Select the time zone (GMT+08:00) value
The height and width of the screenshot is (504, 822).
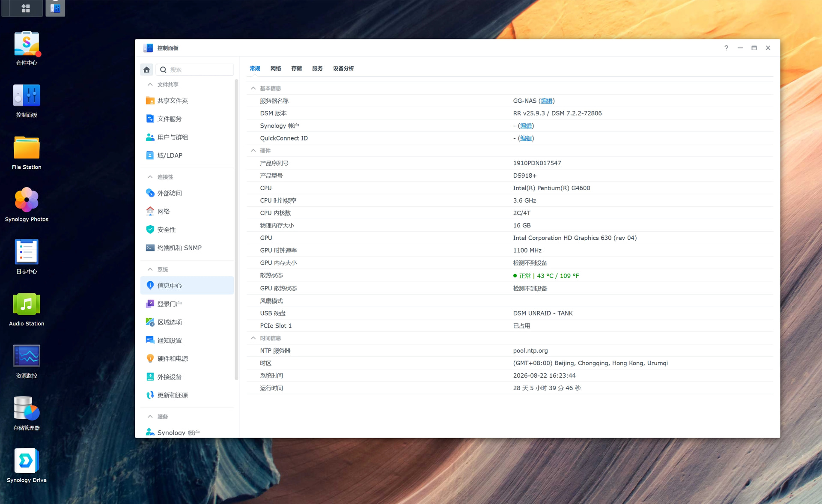[590, 363]
